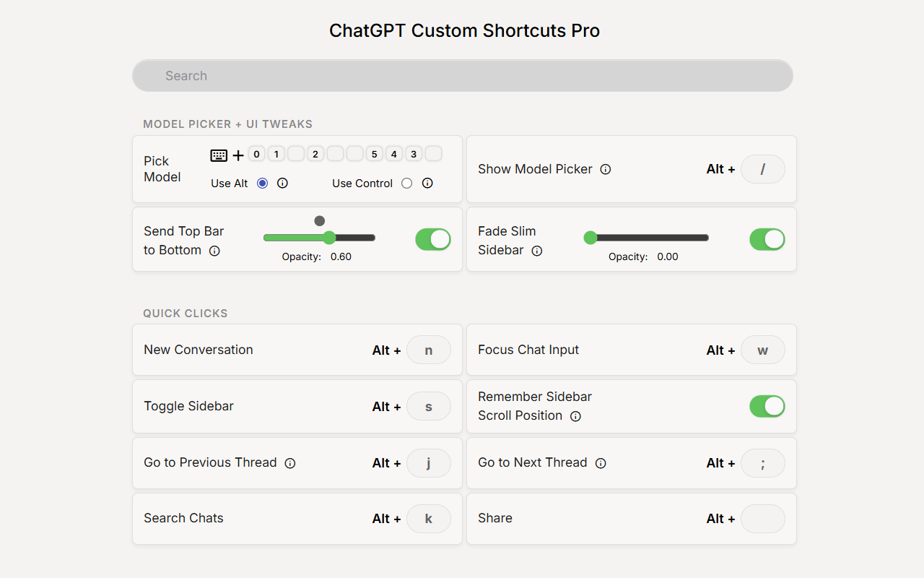Click the 'Pick Model' label
The image size is (924, 578).
point(162,169)
